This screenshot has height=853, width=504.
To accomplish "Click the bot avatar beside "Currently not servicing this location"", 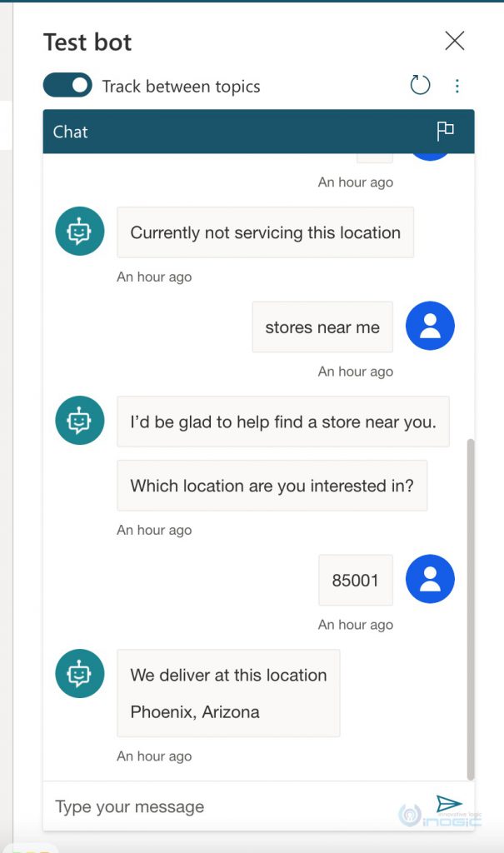I will [x=78, y=232].
